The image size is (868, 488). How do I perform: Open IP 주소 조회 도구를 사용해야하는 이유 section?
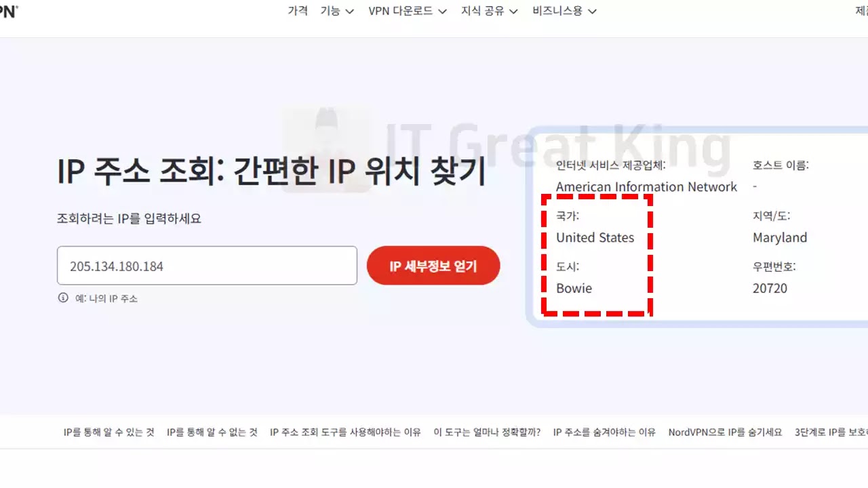coord(345,432)
